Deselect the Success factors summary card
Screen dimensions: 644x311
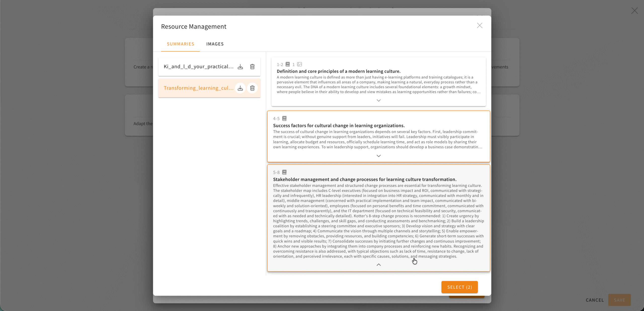tap(378, 137)
